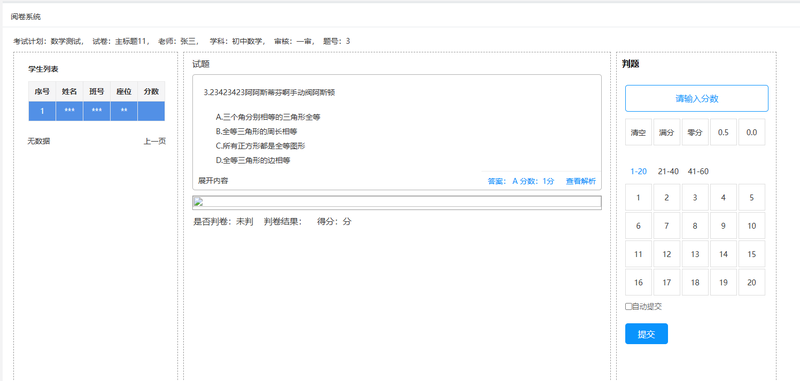The image size is (800, 381).
Task: Click the 答案: A 分数: 1分 text
Action: [x=521, y=181]
